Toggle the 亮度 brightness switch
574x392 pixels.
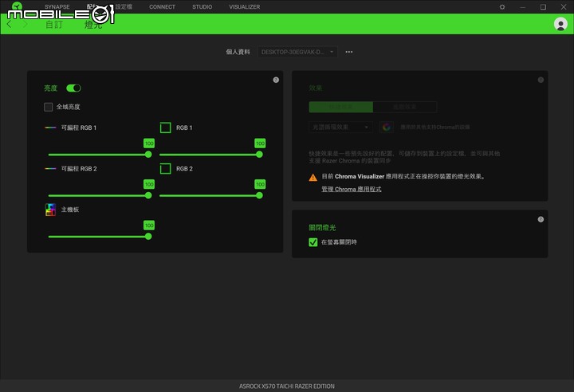coord(73,88)
